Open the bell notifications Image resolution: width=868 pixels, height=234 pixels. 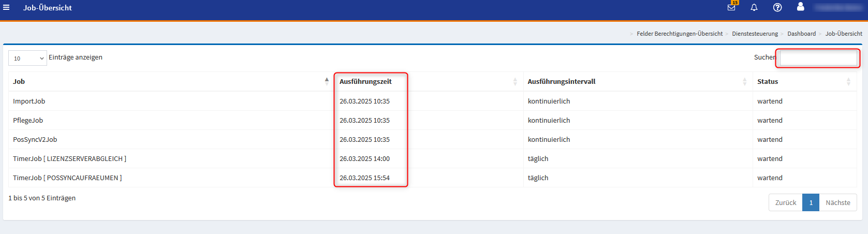click(x=754, y=7)
